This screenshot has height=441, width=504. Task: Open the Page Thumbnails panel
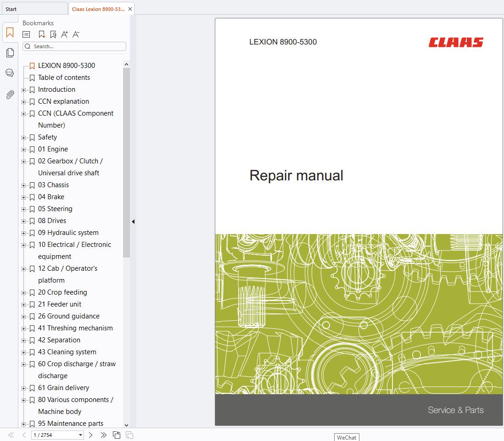10,52
